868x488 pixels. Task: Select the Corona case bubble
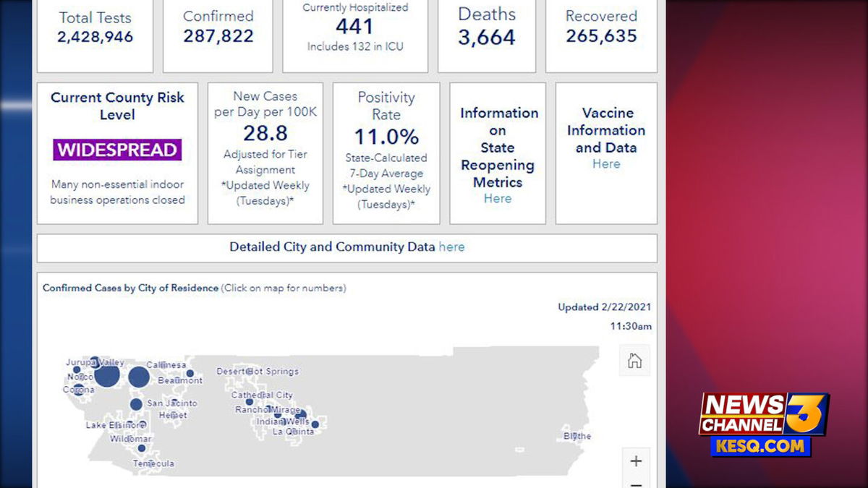pos(78,390)
